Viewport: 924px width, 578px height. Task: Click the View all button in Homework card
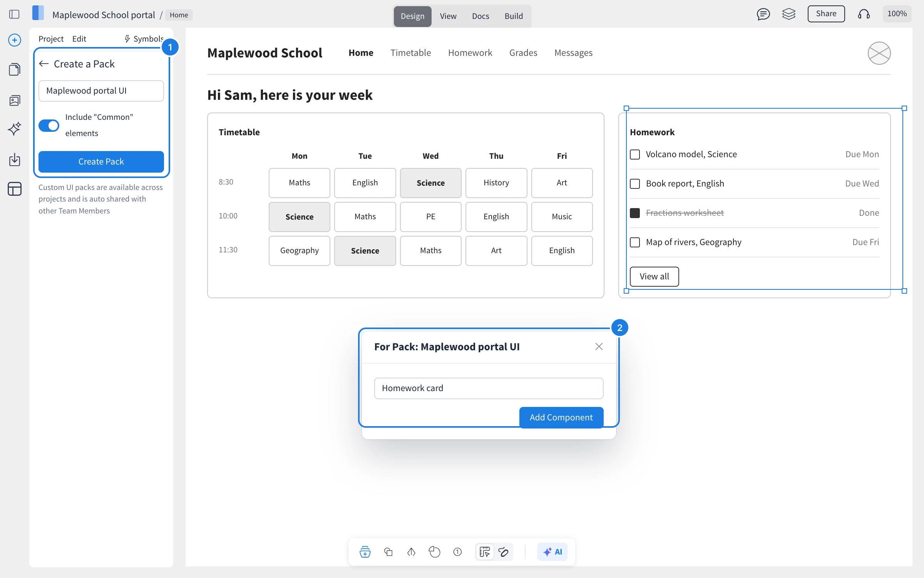coord(654,276)
